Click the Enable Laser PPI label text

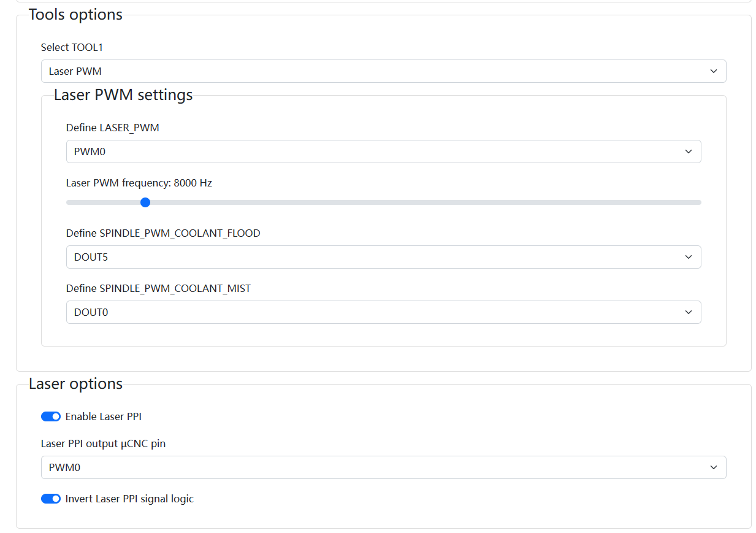pos(103,416)
